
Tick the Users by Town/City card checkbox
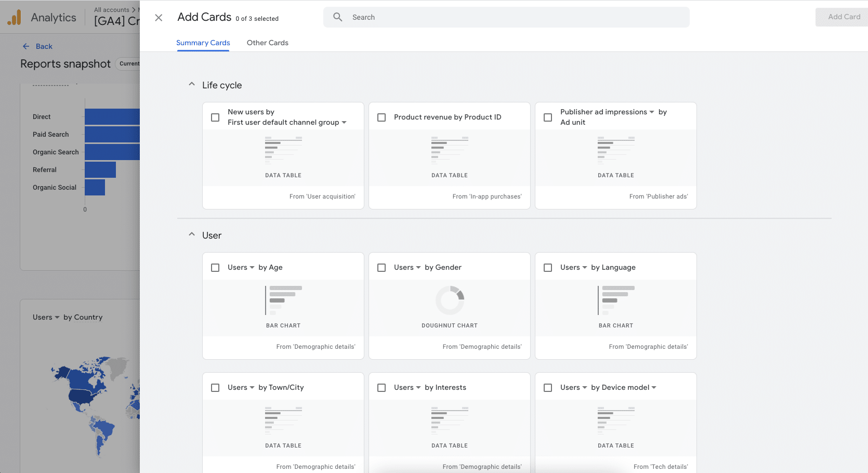215,388
